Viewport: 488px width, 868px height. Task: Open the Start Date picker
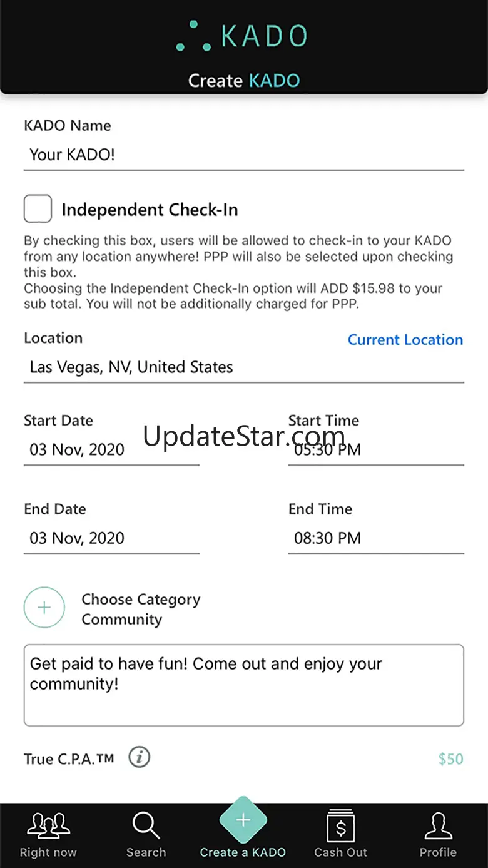coord(111,449)
